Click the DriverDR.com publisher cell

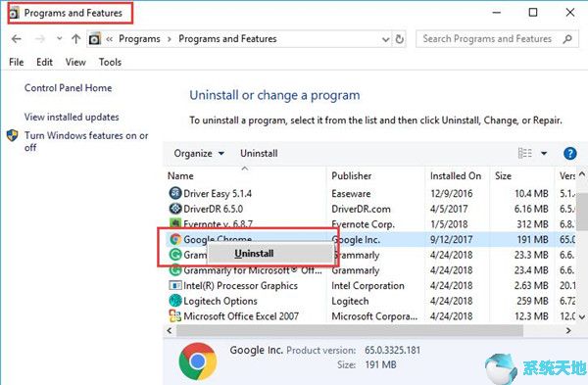click(x=361, y=209)
